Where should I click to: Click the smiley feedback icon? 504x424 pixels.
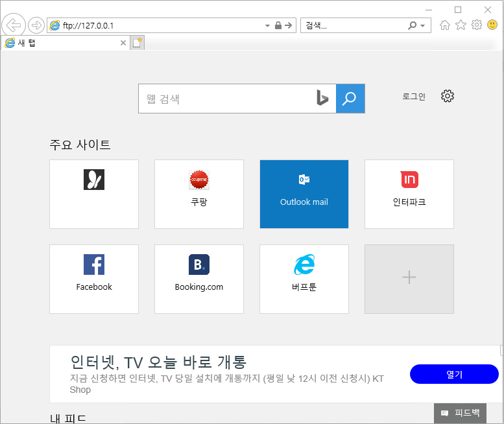coord(492,25)
